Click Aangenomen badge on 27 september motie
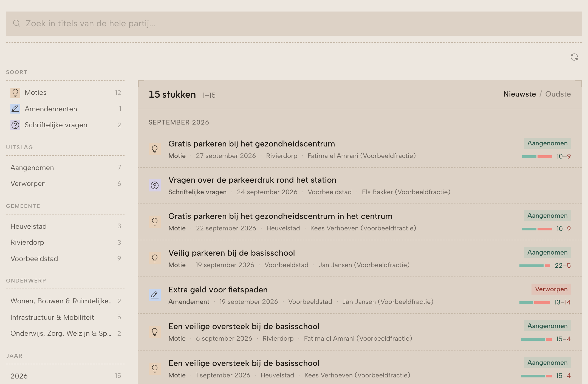 point(547,143)
